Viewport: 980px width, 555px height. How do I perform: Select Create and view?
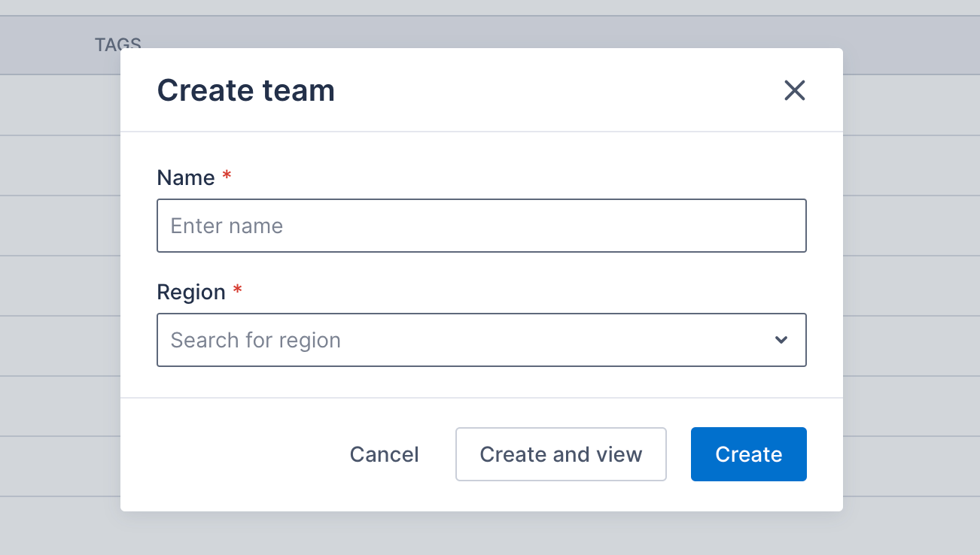tap(561, 454)
